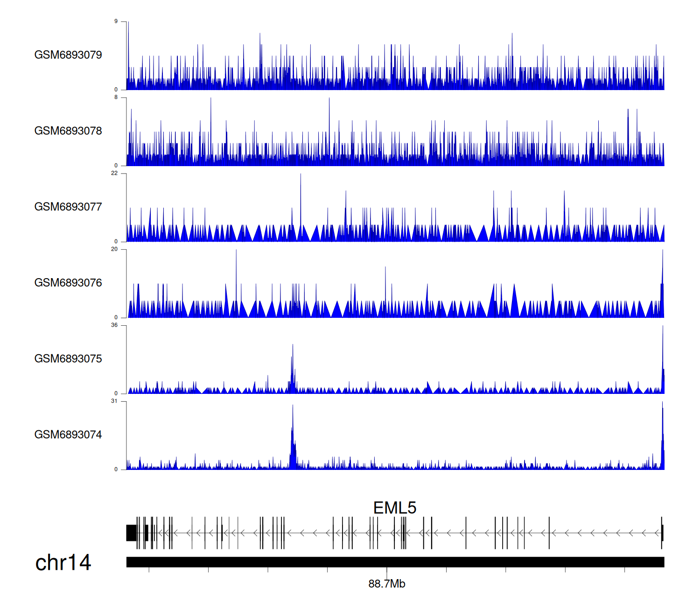The image size is (700, 616).
Task: Click the axis tick mark above 88.7Mb
Action: pyautogui.click(x=387, y=570)
